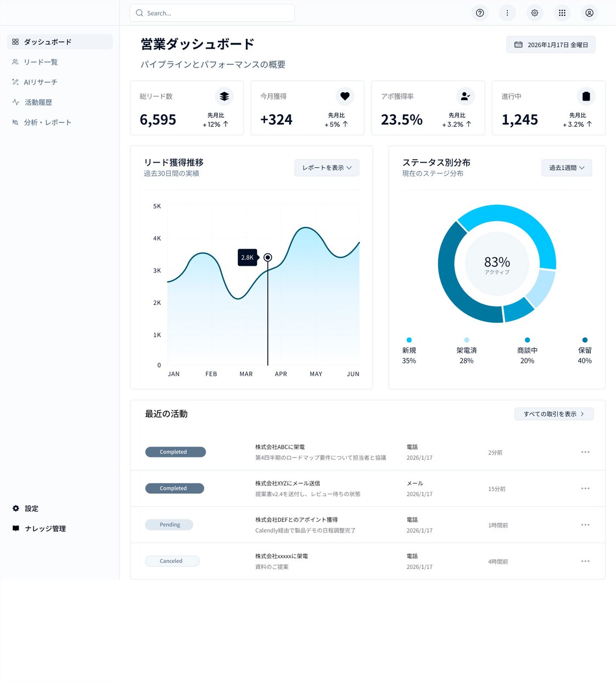Viewport: 616px width, 681px height.
Task: Click the 架電済 legend color dot
Action: point(467,340)
